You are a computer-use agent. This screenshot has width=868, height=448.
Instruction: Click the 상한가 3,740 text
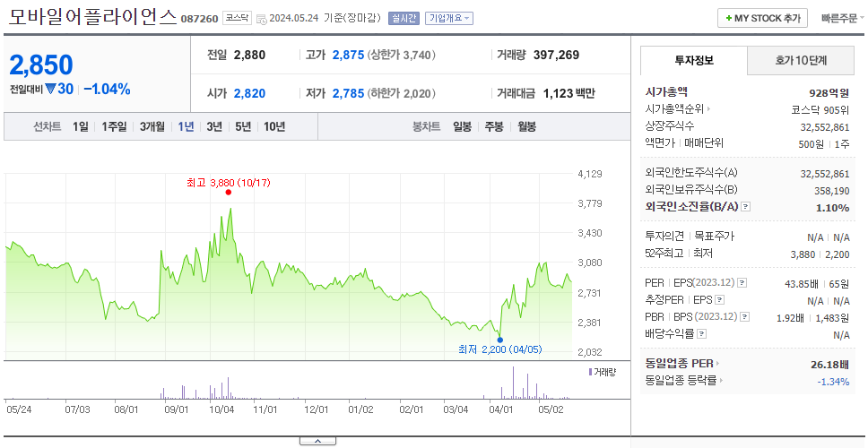(402, 55)
